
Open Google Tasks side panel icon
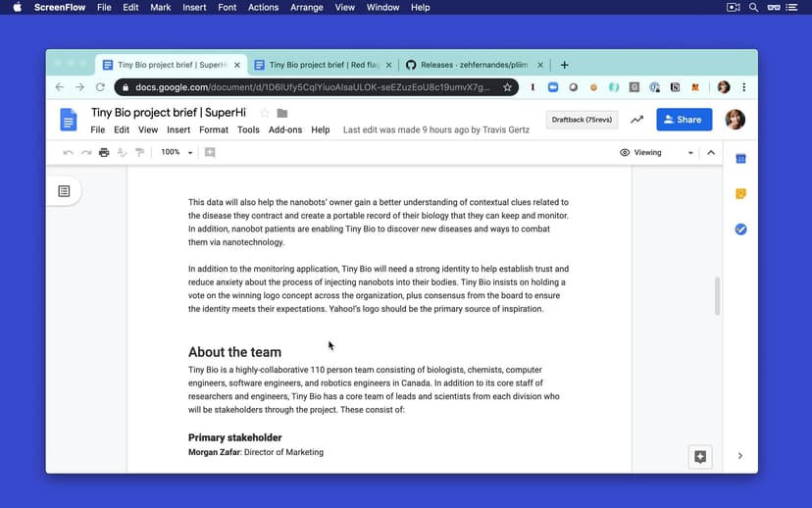coord(741,229)
